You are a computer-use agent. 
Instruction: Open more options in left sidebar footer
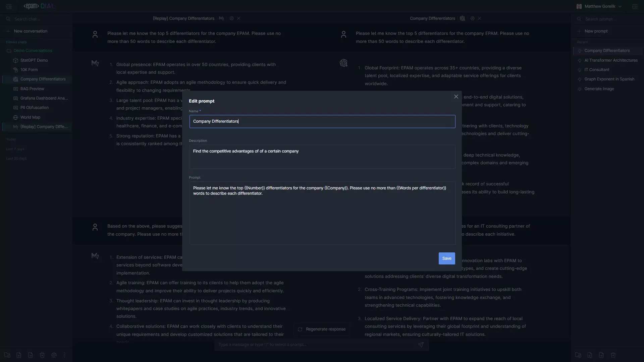click(64, 355)
